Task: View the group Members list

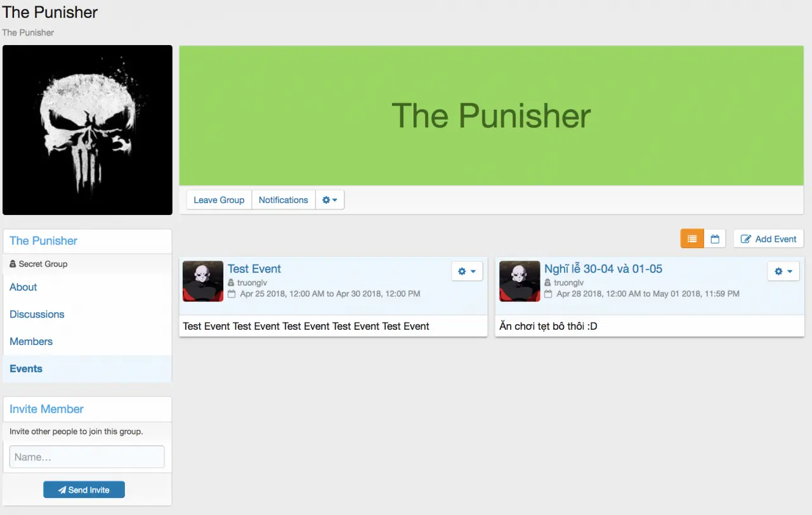Action: 31,342
